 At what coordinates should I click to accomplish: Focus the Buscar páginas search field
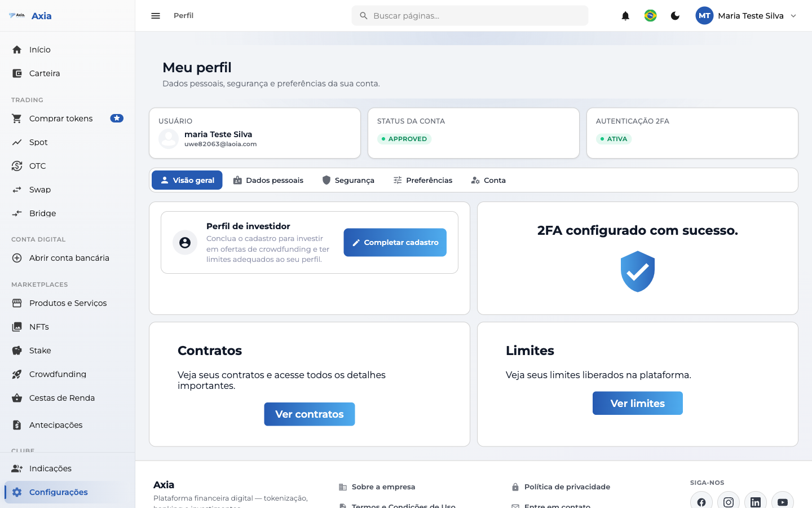[470, 16]
